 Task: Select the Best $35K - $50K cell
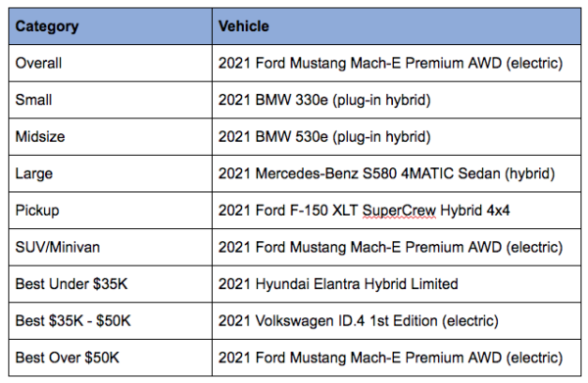click(110, 320)
